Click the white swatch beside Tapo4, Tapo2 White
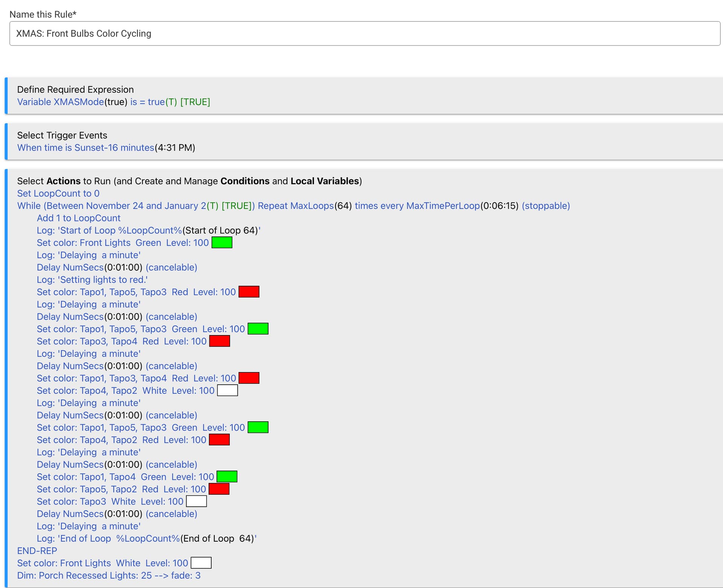 pyautogui.click(x=227, y=391)
